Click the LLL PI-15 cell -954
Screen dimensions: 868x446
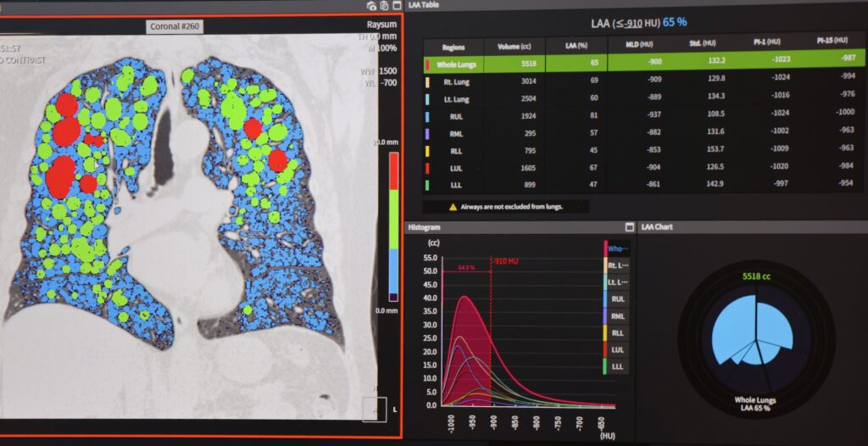tap(845, 183)
